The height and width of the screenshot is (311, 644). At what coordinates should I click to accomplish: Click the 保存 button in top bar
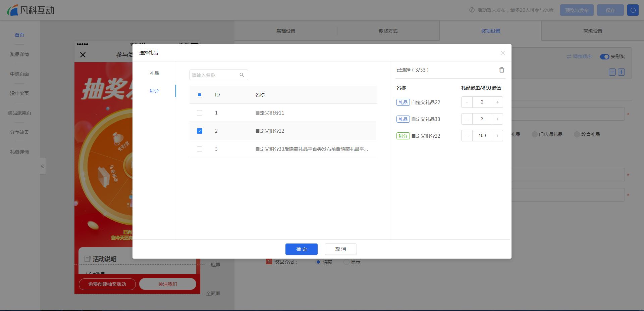tap(610, 10)
